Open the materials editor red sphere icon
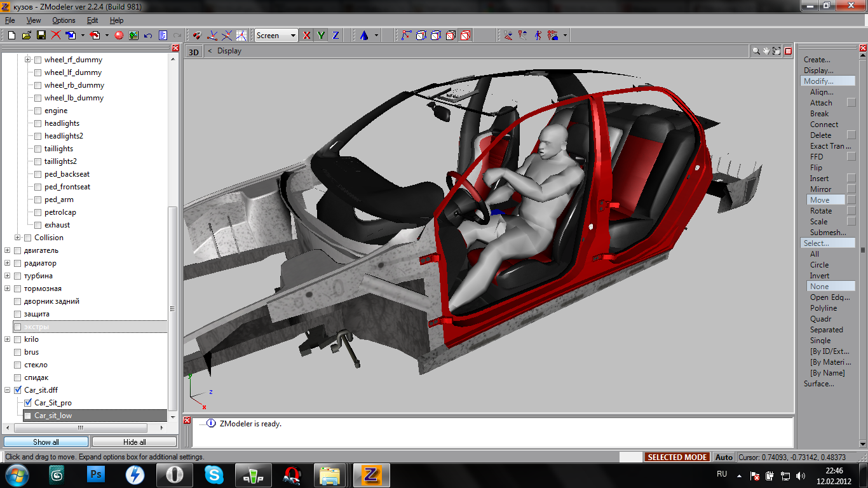The image size is (868, 488). point(119,36)
